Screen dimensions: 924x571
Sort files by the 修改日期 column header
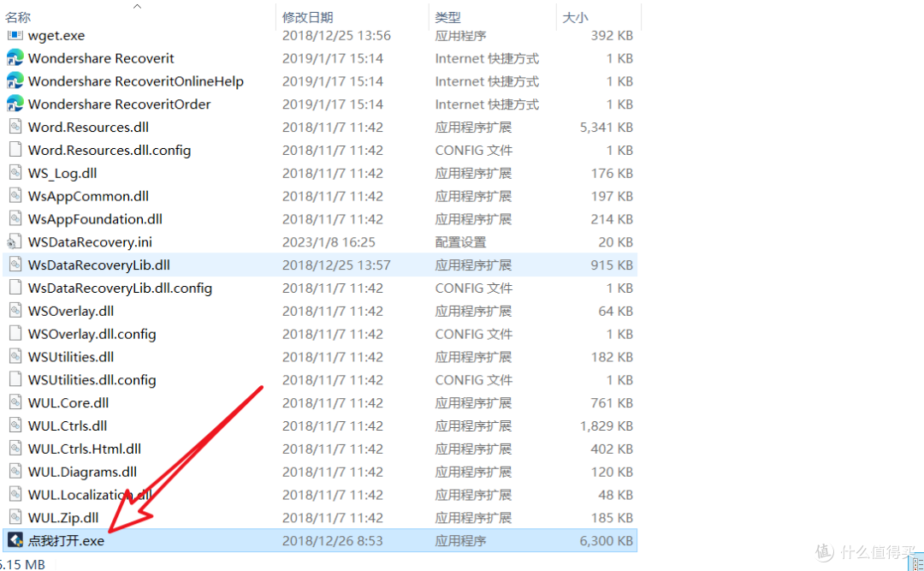[308, 18]
